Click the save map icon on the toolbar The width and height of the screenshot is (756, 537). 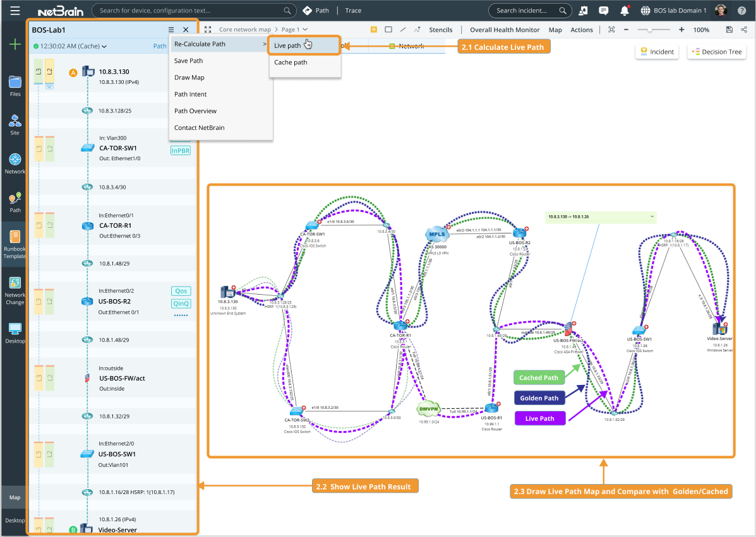729,30
